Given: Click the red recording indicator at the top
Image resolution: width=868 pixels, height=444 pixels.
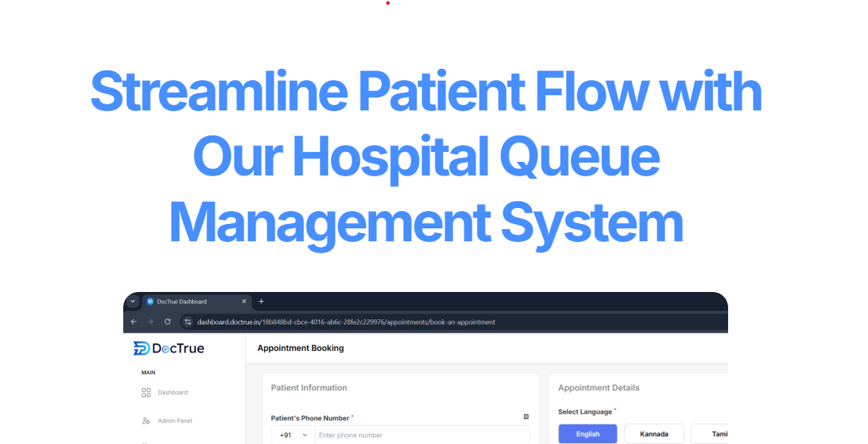Looking at the screenshot, I should 388,3.
